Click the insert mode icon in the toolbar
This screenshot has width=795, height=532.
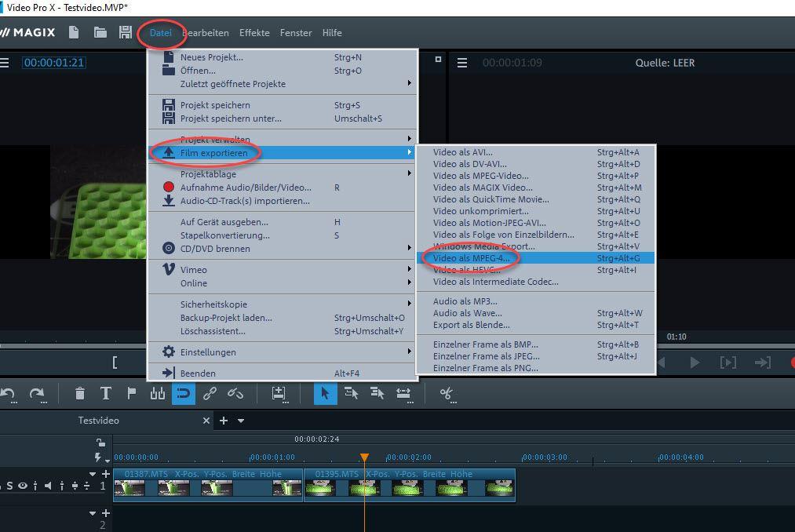[x=279, y=393]
